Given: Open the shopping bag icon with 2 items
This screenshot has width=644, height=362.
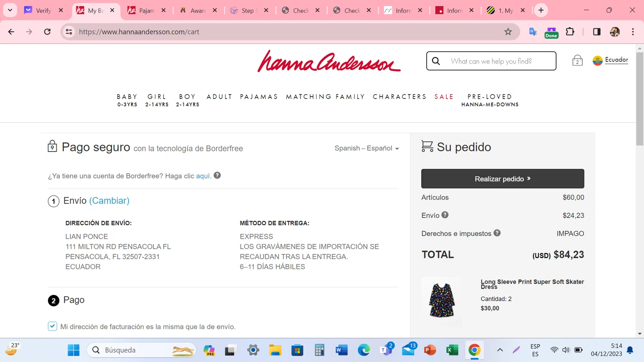Looking at the screenshot, I should pyautogui.click(x=577, y=60).
